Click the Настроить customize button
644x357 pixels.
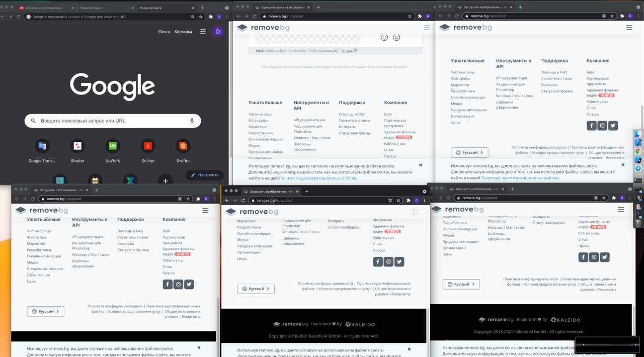click(x=205, y=175)
